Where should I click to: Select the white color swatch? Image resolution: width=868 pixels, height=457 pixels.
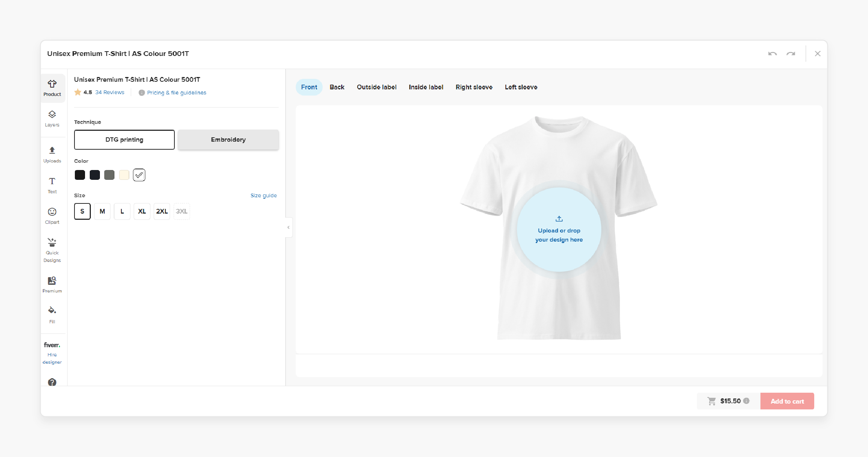coord(140,174)
